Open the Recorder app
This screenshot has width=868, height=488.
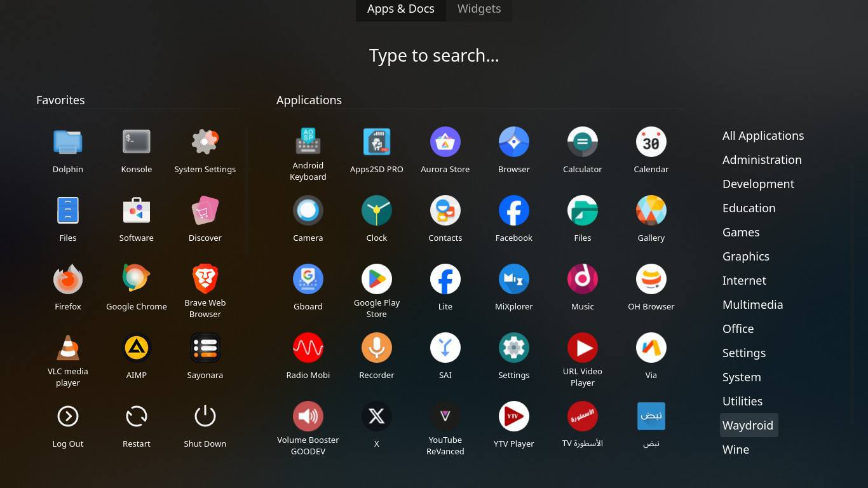tap(377, 348)
